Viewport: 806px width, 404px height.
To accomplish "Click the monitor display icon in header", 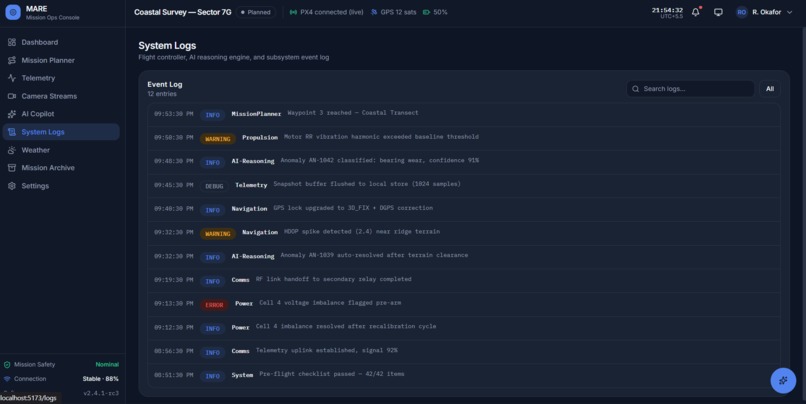I will tap(718, 12).
